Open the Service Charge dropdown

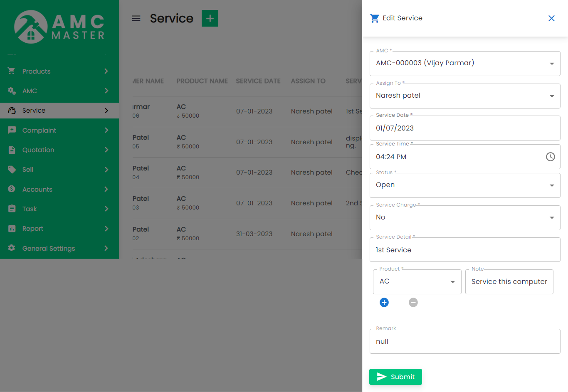pyautogui.click(x=464, y=218)
